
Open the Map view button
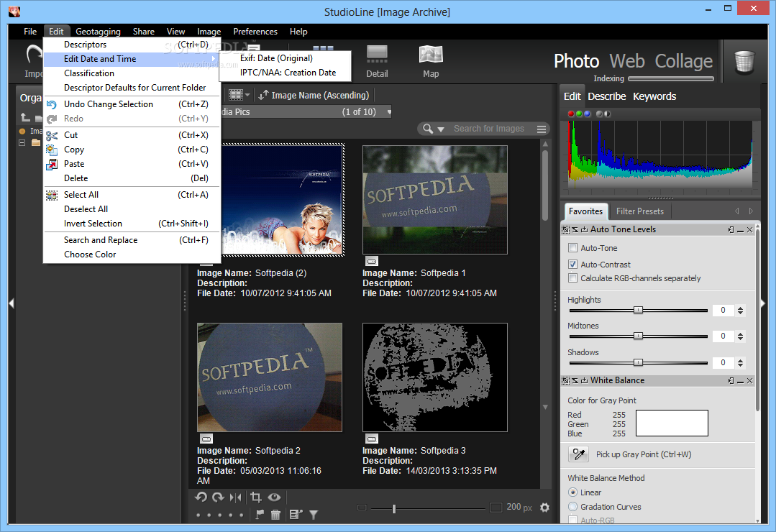tap(431, 62)
